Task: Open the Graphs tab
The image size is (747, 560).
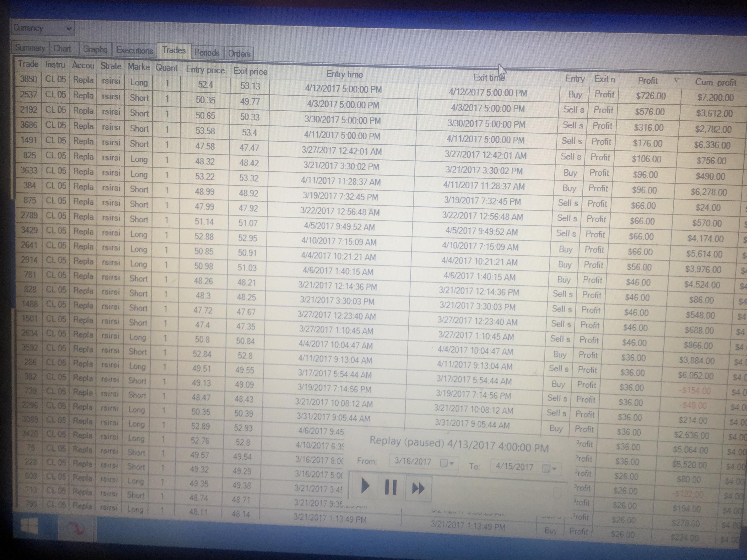Action: [95, 49]
